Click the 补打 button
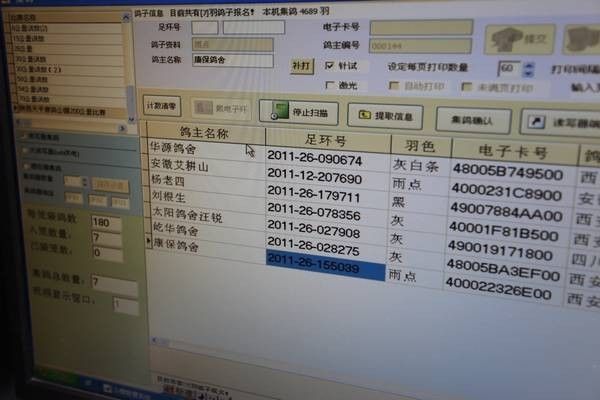 (x=302, y=66)
